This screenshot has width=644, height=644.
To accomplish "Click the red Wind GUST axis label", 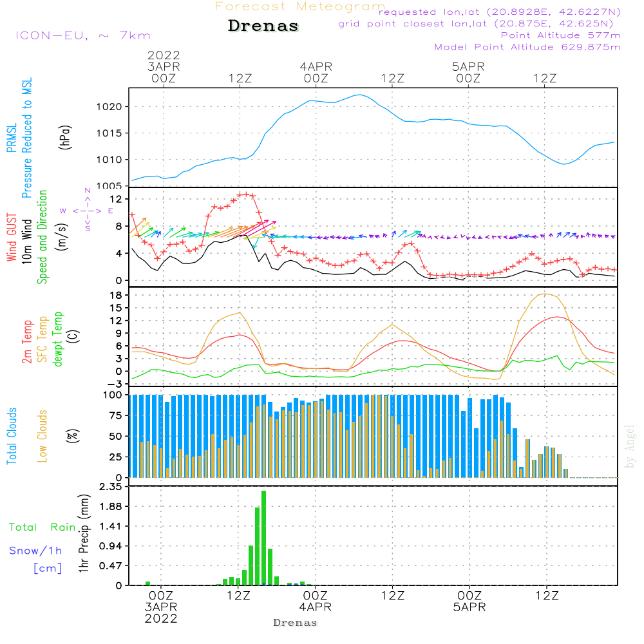I will [11, 238].
